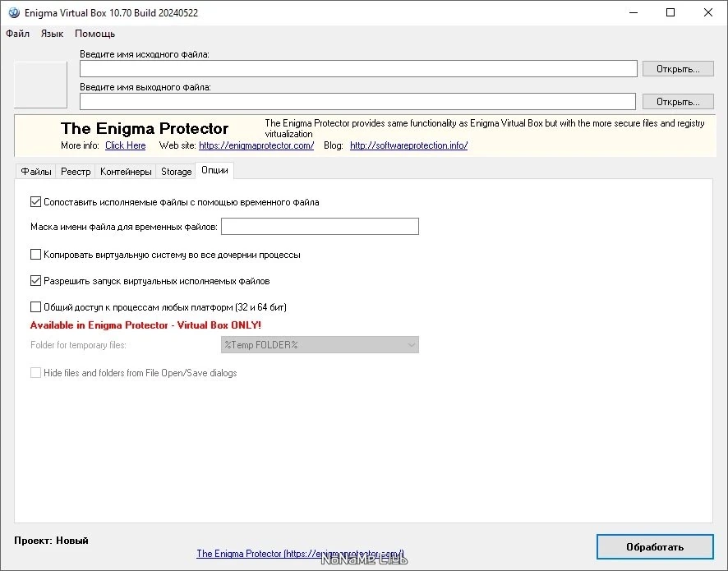Click the Enigma Virtual Box title bar icon

pos(14,12)
